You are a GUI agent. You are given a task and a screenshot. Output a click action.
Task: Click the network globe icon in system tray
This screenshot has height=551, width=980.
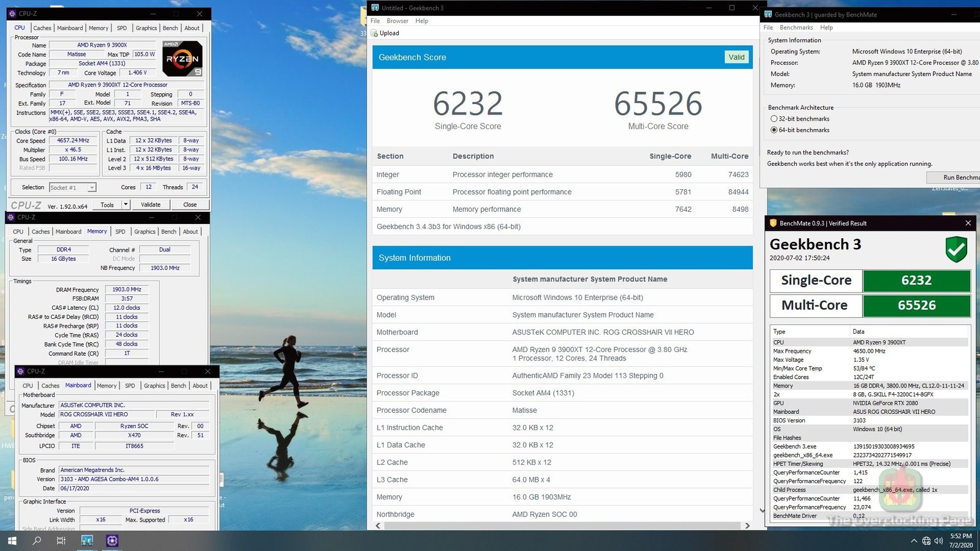point(926,541)
